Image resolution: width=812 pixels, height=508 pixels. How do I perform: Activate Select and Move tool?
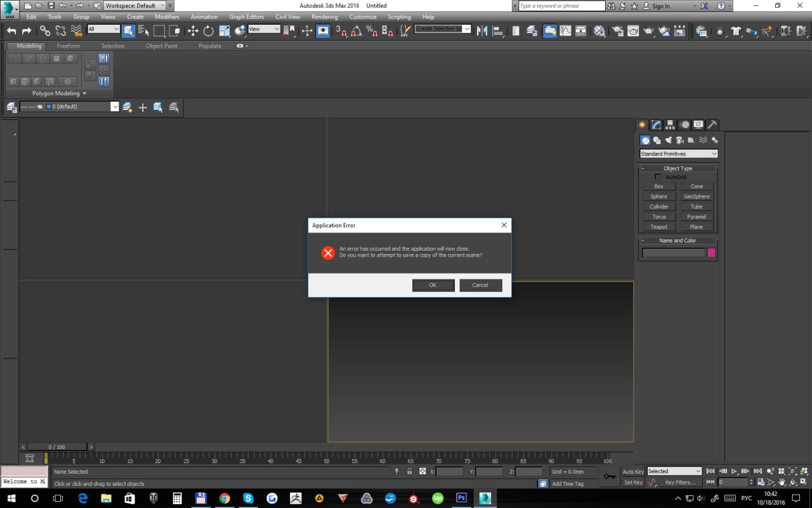pyautogui.click(x=193, y=30)
